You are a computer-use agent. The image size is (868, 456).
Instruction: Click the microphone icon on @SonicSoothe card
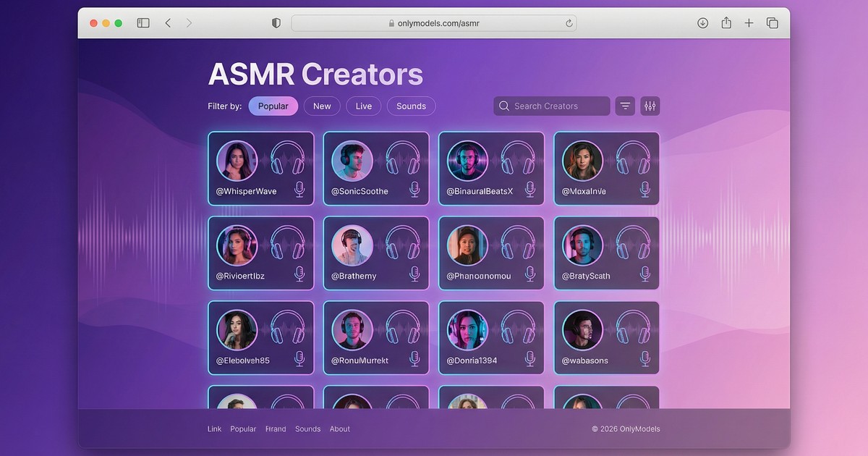pyautogui.click(x=414, y=190)
